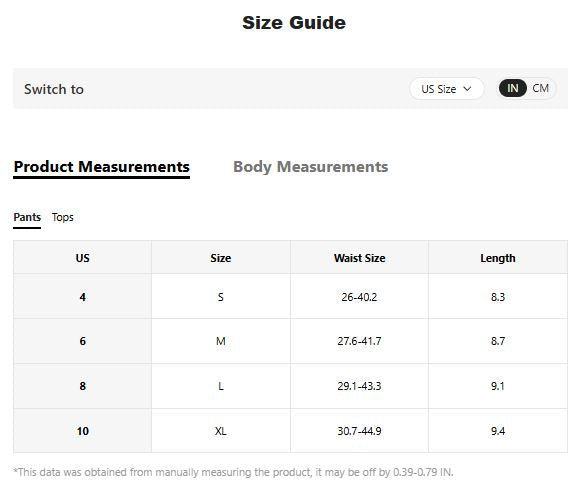Select US size 8 cell
Image resolution: width=582 pixels, height=486 pixels.
tap(82, 386)
